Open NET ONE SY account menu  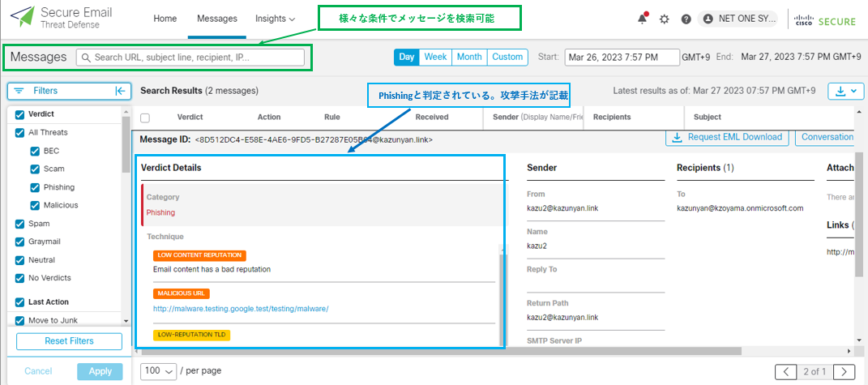pos(738,19)
